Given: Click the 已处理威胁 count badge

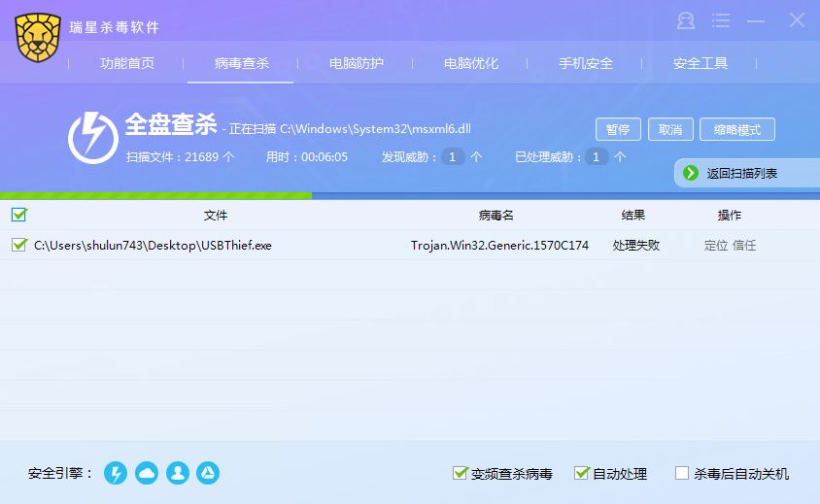Looking at the screenshot, I should [x=596, y=157].
